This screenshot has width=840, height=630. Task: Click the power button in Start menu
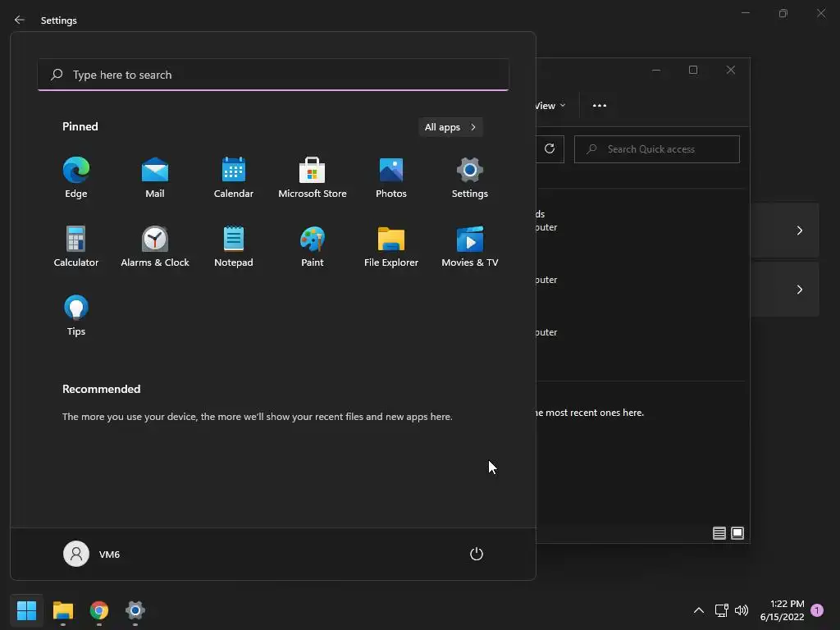[x=477, y=554]
